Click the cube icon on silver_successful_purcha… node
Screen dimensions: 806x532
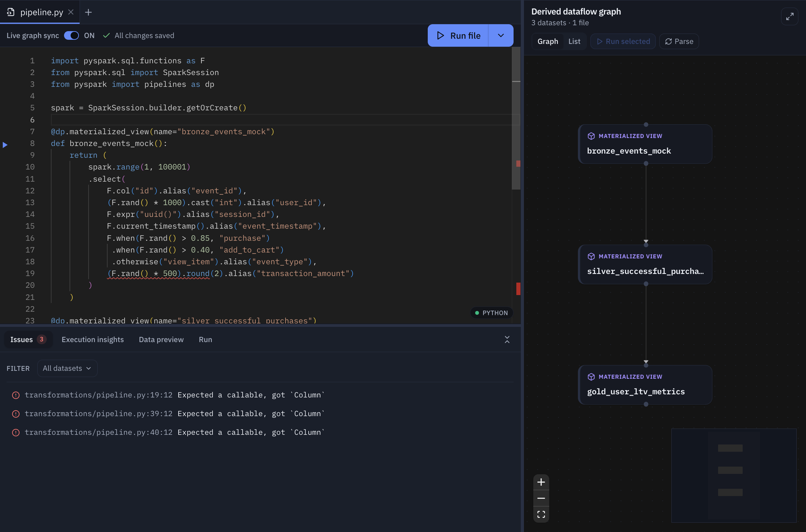pyautogui.click(x=591, y=256)
